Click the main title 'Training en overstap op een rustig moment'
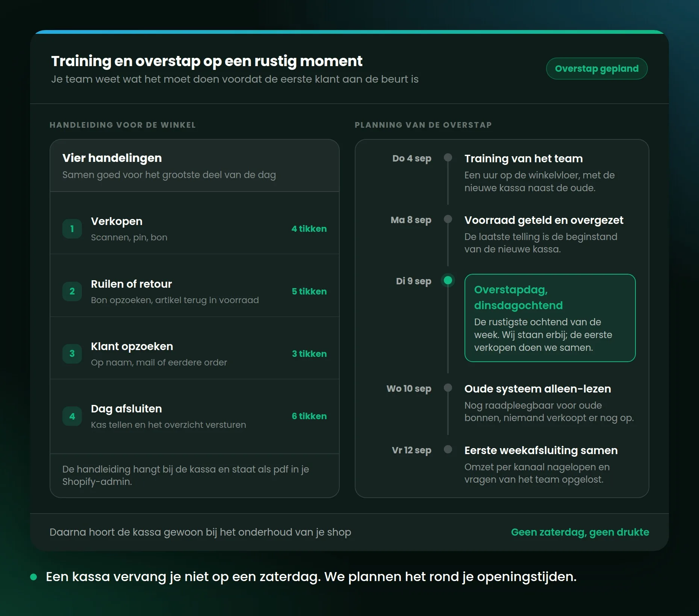Image resolution: width=699 pixels, height=616 pixels. click(207, 61)
